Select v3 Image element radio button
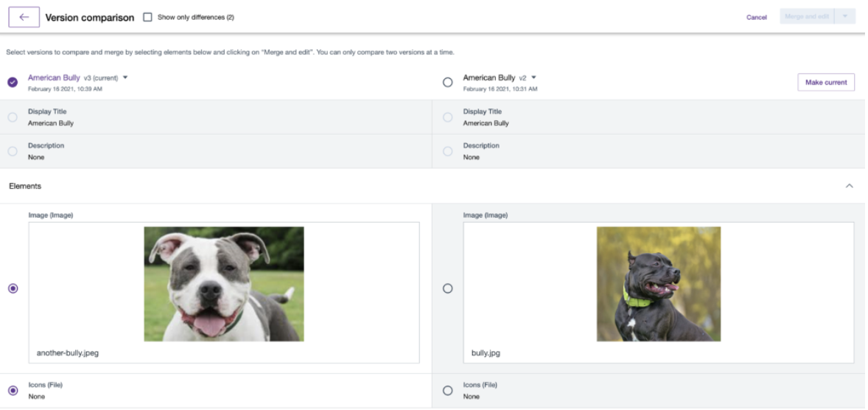The image size is (868, 410). click(x=13, y=288)
